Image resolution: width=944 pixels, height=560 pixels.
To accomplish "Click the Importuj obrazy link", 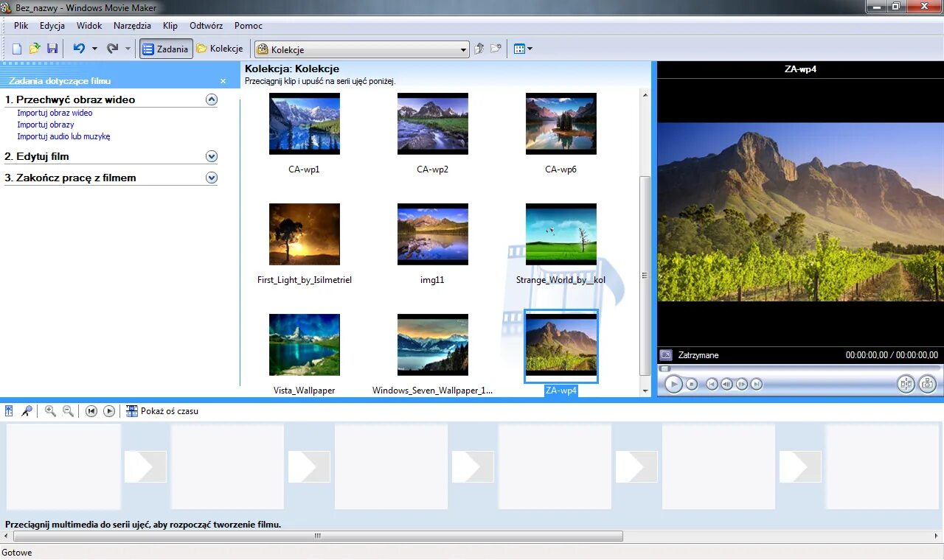I will [46, 125].
